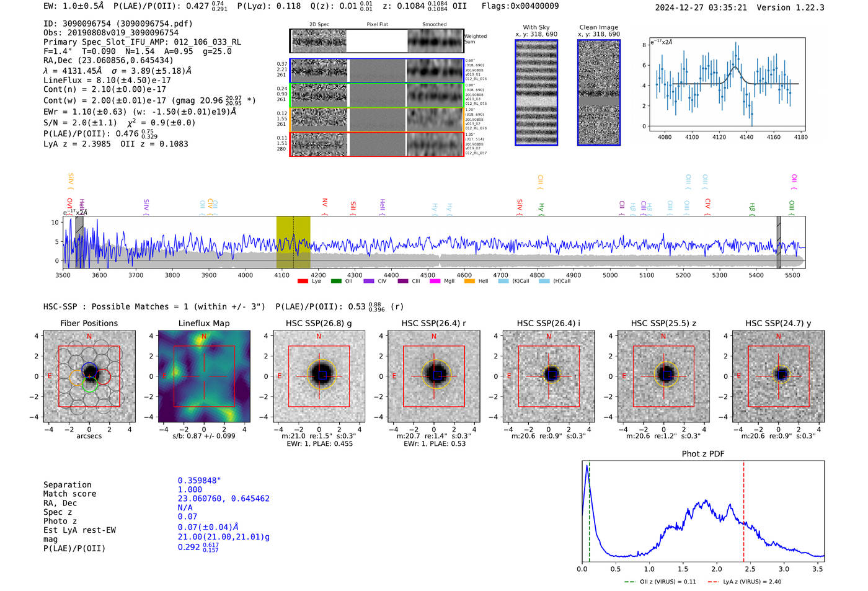Click the emission line Gaussian fit plot
This screenshot has width=868, height=591.
728,84
